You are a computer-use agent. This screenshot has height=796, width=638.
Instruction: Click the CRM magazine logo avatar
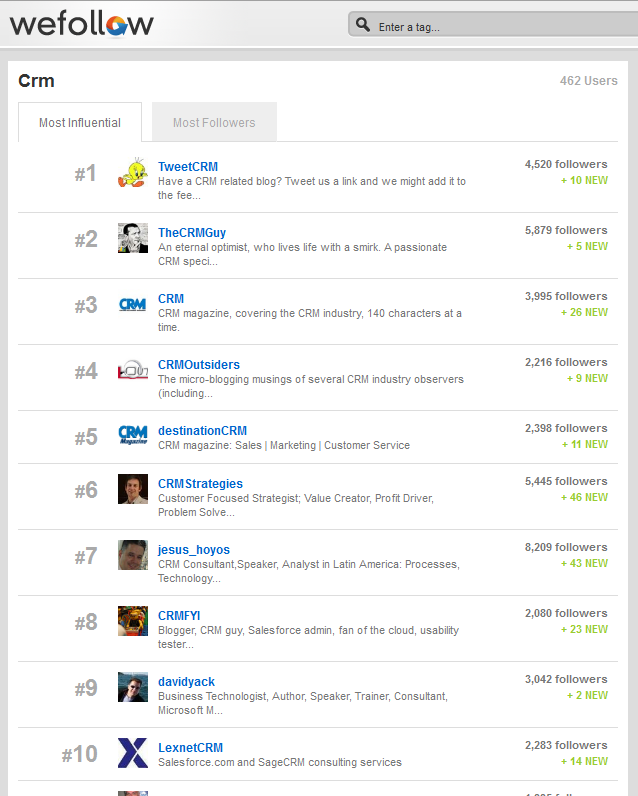[133, 304]
